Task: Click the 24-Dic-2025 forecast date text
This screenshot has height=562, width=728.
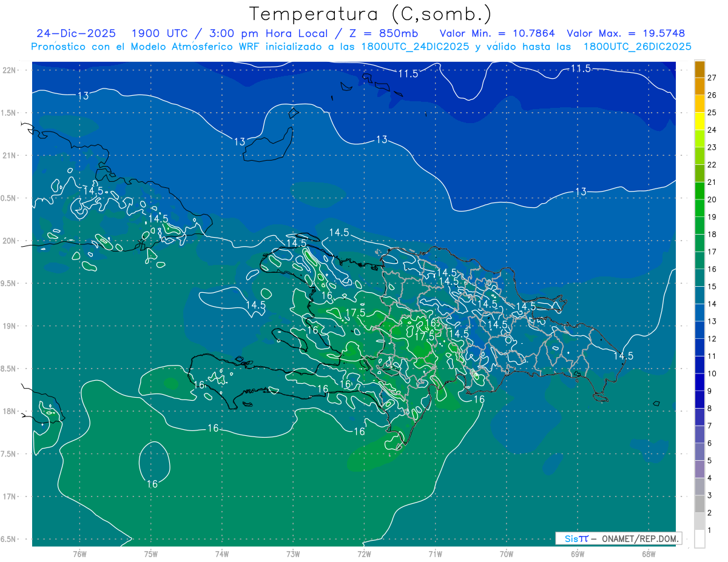Action: click(76, 33)
